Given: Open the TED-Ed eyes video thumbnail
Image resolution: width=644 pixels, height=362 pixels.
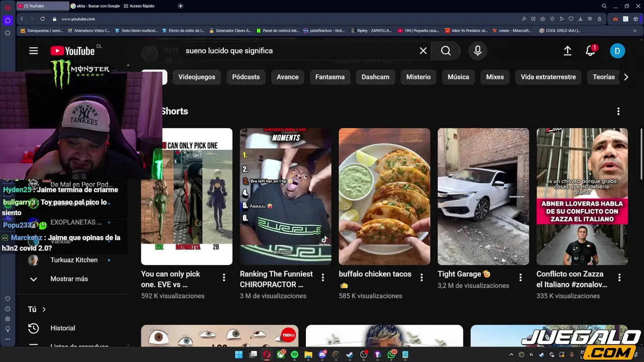Looking at the screenshot, I should click(x=219, y=336).
